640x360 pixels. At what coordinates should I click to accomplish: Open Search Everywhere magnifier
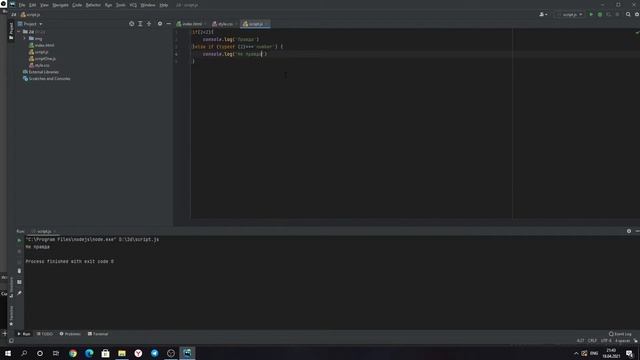[x=628, y=15]
